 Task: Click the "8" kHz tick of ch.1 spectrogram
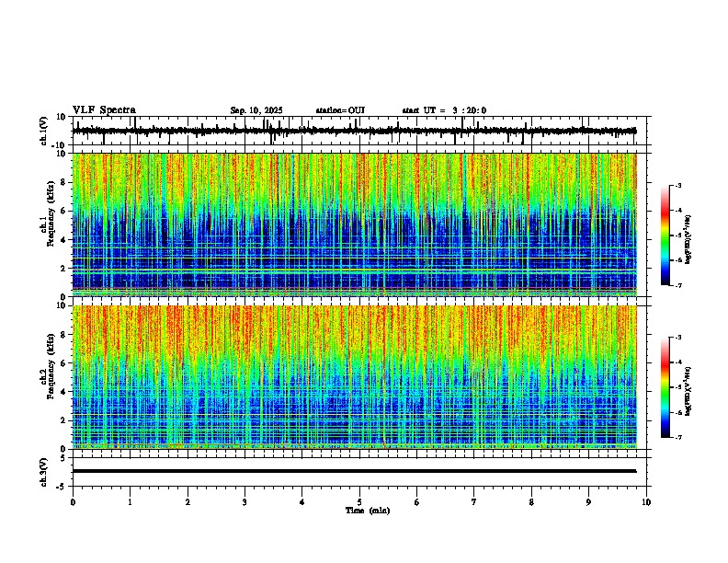[x=63, y=182]
